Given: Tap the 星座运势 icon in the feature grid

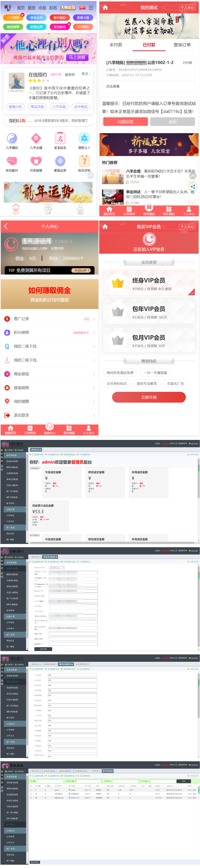Looking at the screenshot, I should [60, 161].
